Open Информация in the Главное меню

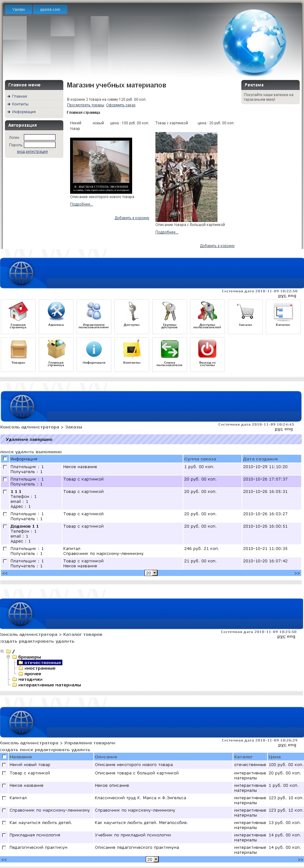[x=24, y=112]
